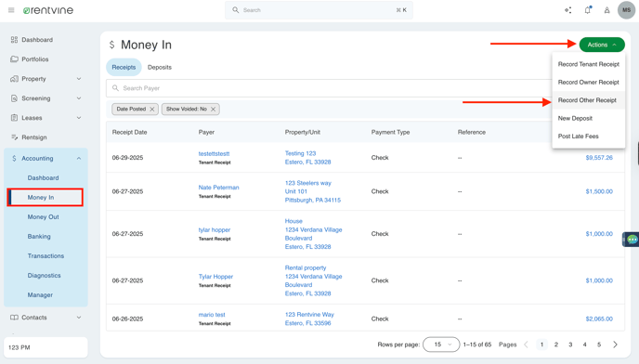The width and height of the screenshot is (639, 364).
Task: Open payer link mario test
Action: [x=212, y=315]
